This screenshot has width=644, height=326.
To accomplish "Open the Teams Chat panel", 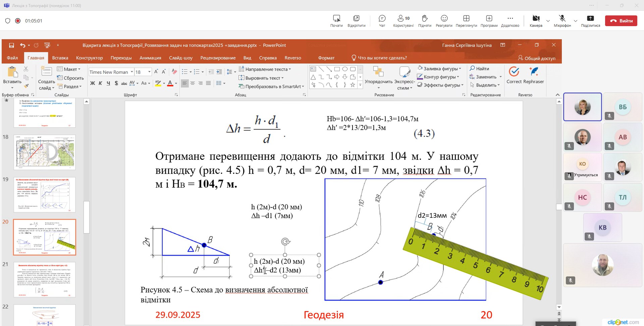I will 382,21.
